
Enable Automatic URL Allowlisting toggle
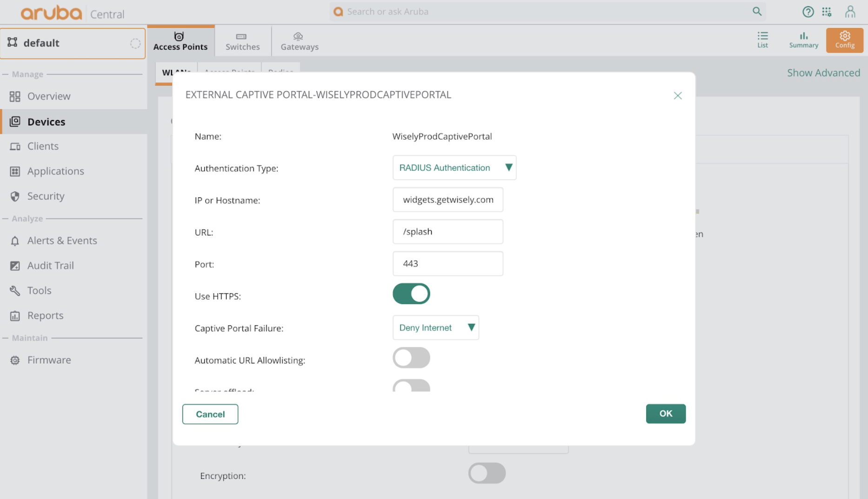coord(411,357)
